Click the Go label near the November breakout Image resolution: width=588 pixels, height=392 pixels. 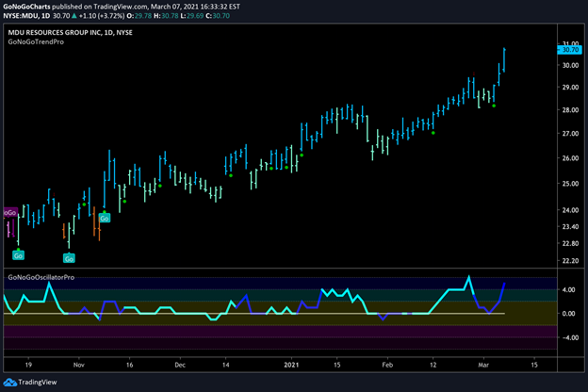(x=105, y=219)
